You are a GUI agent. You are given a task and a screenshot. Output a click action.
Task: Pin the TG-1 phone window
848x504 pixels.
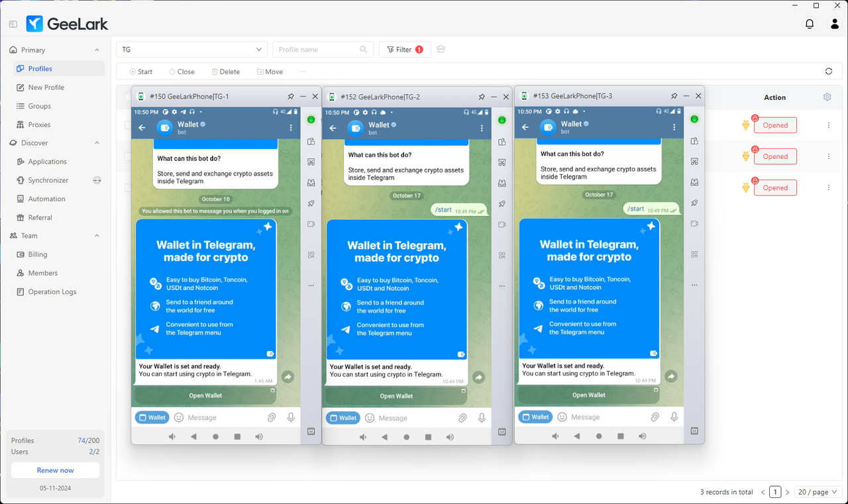[x=291, y=97]
